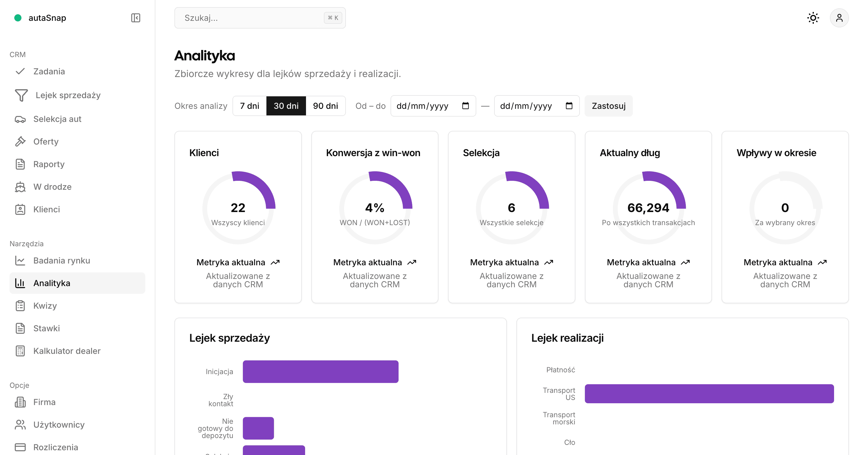
Task: Click the trend arrow in Selekcja card
Action: click(x=549, y=262)
